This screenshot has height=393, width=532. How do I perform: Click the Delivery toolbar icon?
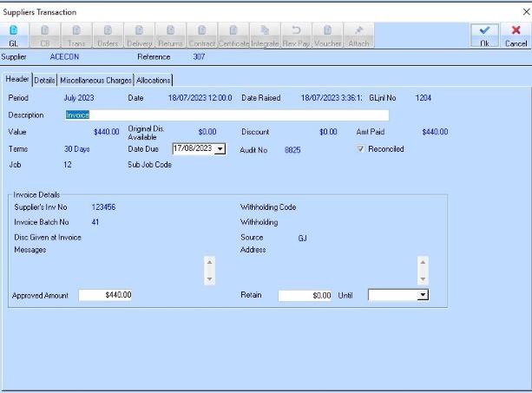[x=139, y=35]
